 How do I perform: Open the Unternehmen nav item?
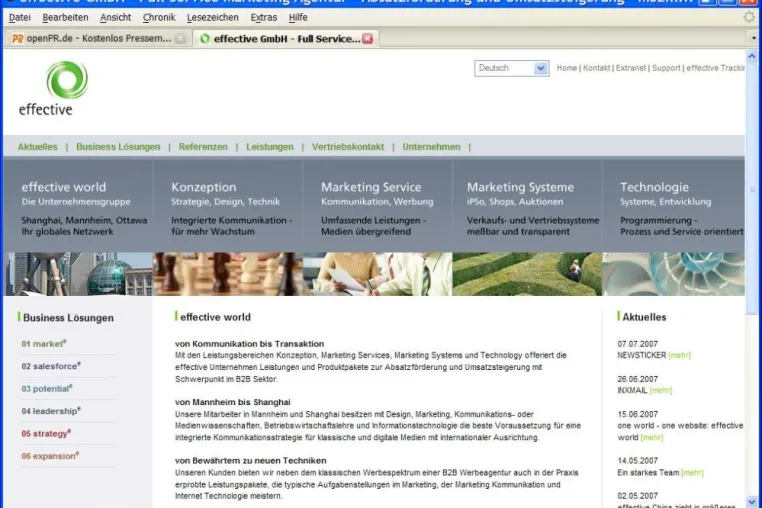click(431, 147)
